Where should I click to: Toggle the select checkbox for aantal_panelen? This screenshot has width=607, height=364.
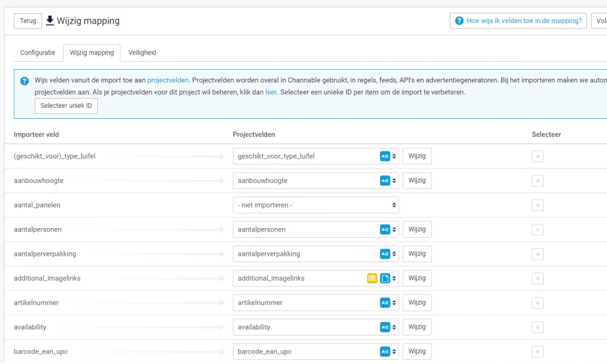tap(537, 205)
